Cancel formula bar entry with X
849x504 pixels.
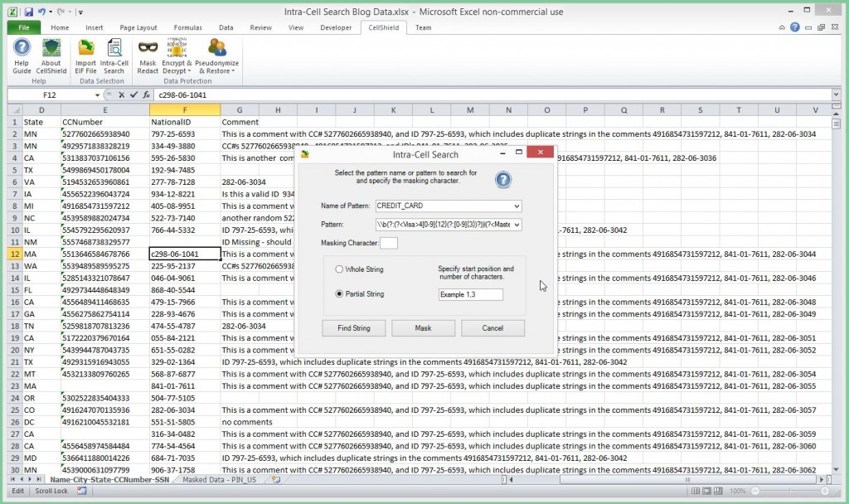[x=121, y=94]
